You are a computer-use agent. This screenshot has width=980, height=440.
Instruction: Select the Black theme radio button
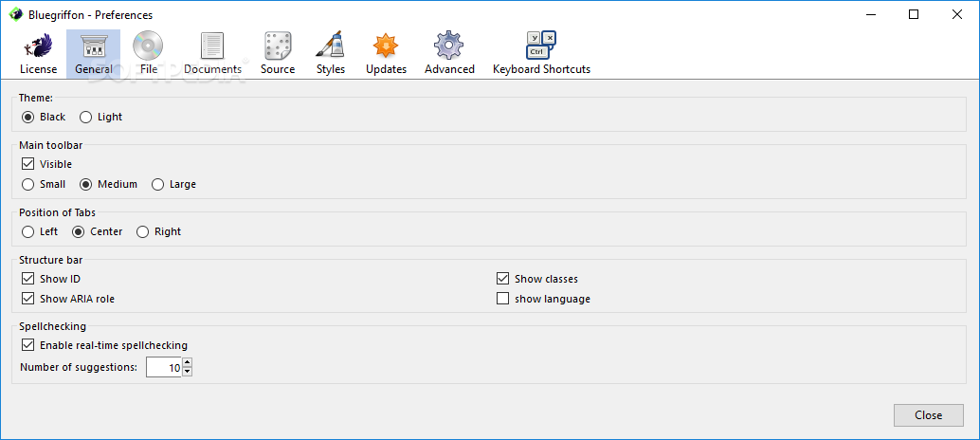coord(27,117)
